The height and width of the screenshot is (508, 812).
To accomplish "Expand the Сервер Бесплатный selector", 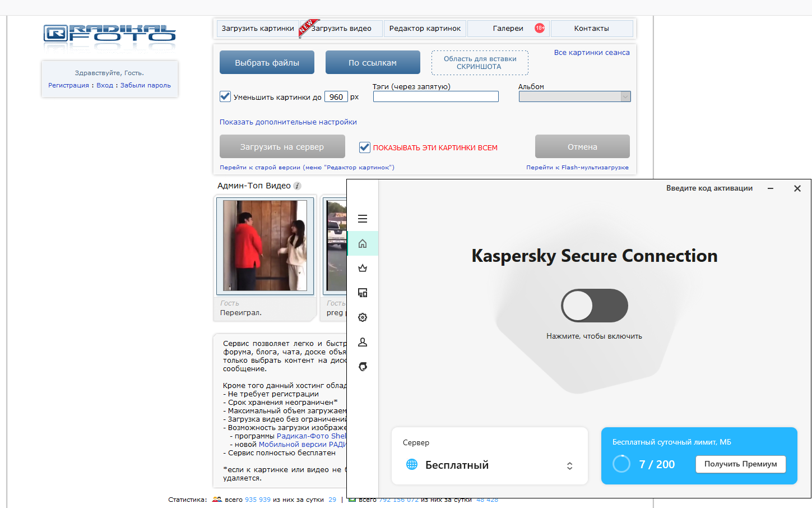I will click(x=569, y=465).
